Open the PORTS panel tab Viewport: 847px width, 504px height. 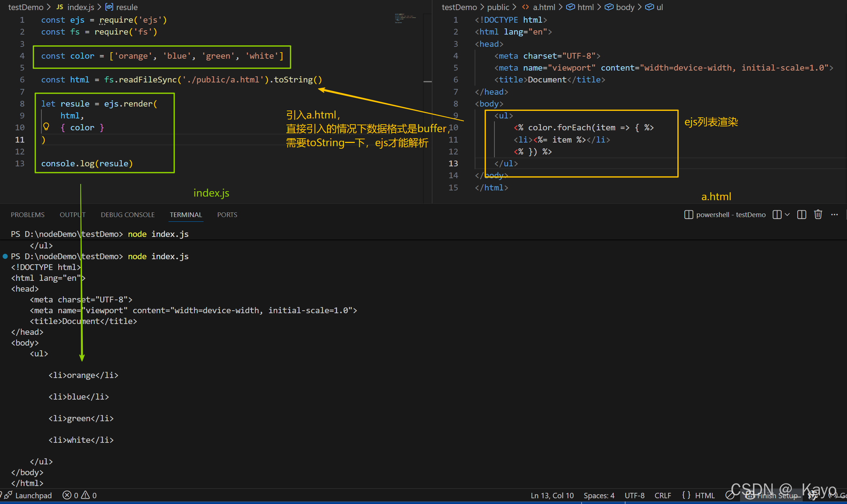point(227,215)
